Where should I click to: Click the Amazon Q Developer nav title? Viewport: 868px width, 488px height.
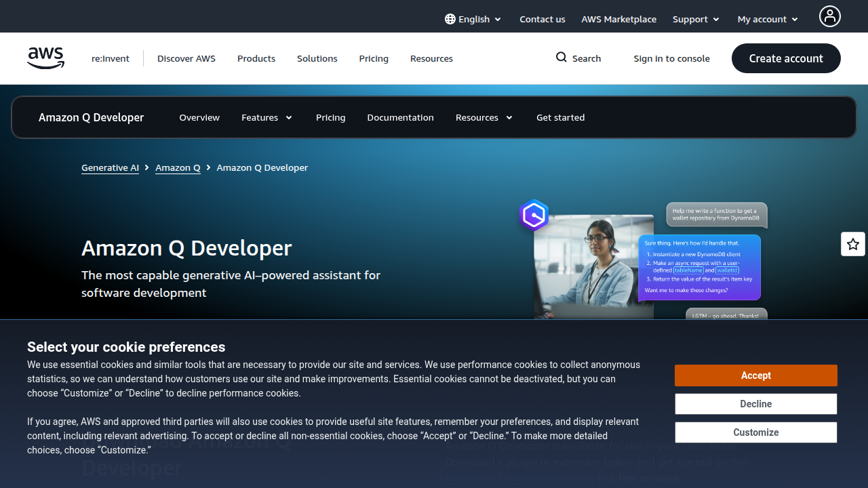coord(91,117)
